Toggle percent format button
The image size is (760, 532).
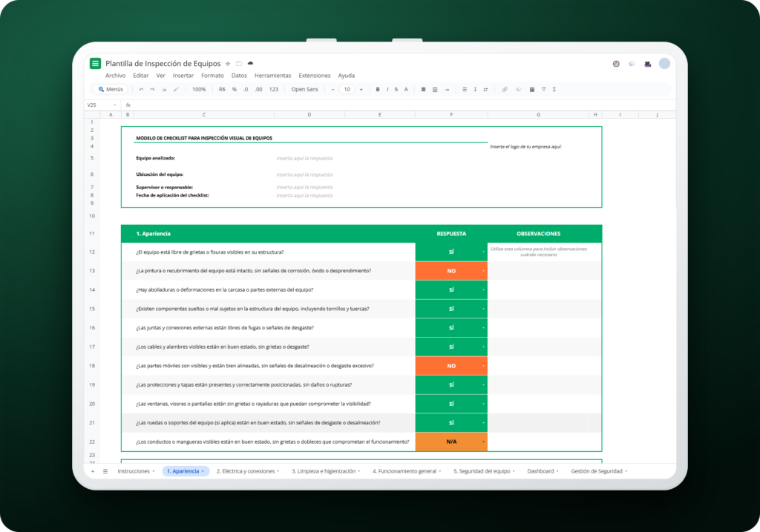(234, 89)
